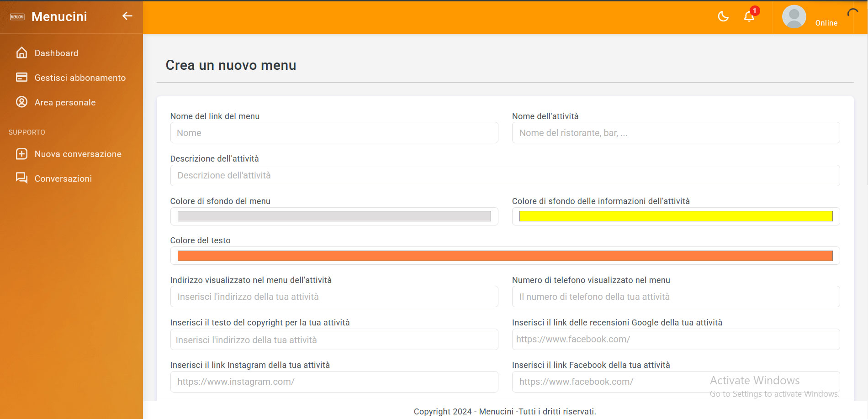Click the Area personale user icon

click(21, 102)
